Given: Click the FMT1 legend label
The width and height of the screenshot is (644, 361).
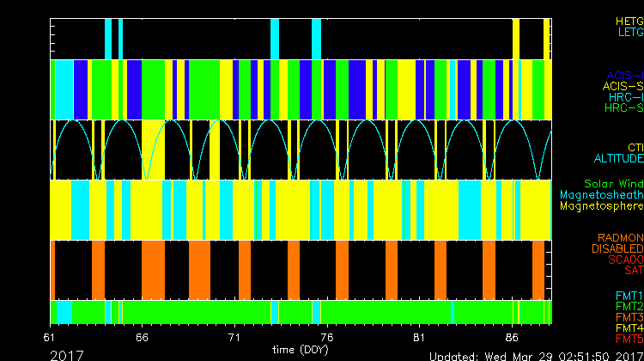Looking at the screenshot, I should [x=628, y=296].
